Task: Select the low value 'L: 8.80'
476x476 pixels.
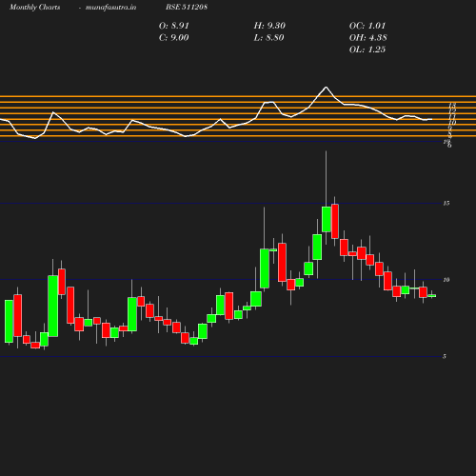Action: click(x=268, y=38)
